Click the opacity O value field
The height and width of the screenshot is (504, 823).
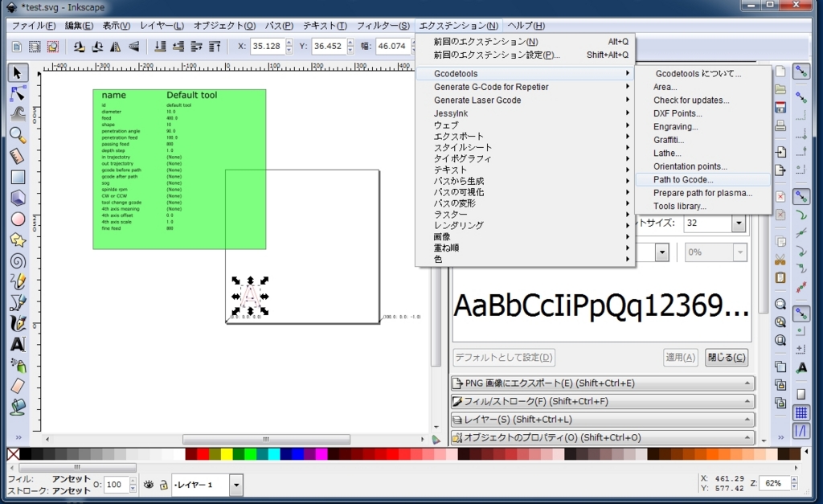point(116,485)
